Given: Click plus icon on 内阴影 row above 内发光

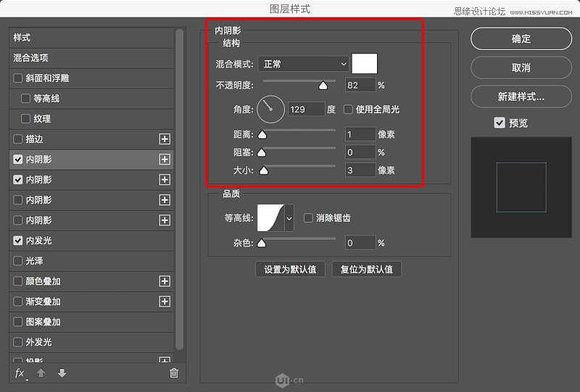Looking at the screenshot, I should (165, 220).
